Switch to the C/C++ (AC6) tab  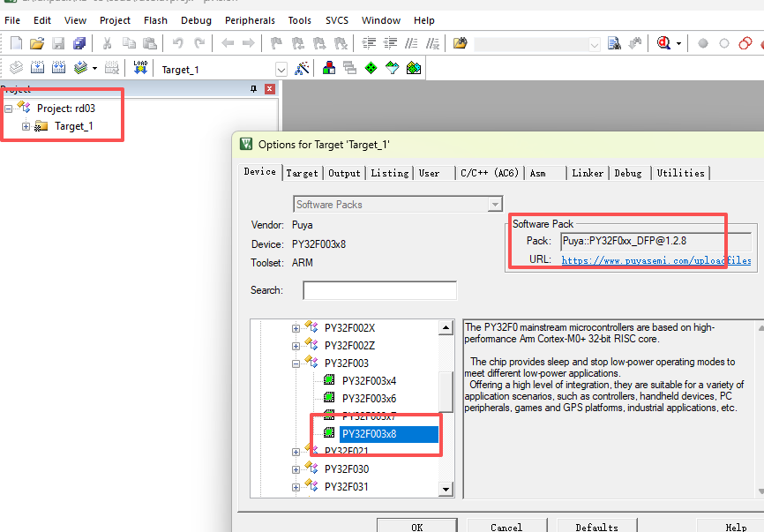click(491, 173)
